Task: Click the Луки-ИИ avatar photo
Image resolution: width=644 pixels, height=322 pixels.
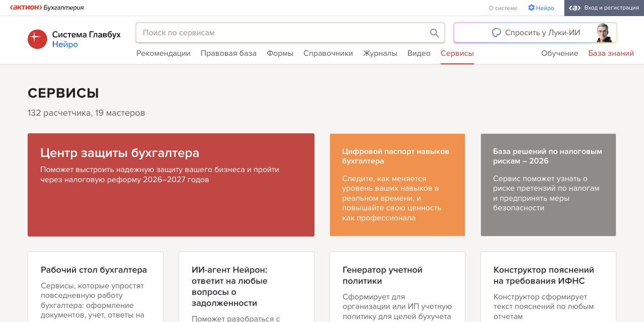Action: [604, 33]
